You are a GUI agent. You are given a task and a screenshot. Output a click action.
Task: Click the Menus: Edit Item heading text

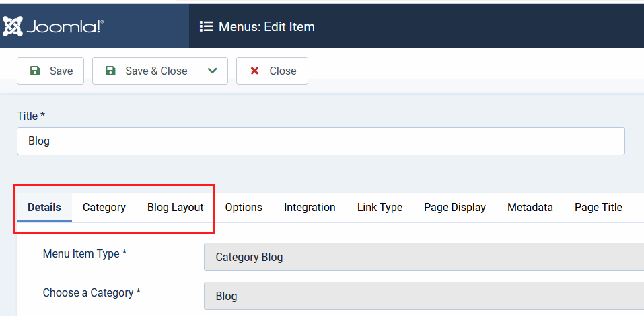click(266, 27)
